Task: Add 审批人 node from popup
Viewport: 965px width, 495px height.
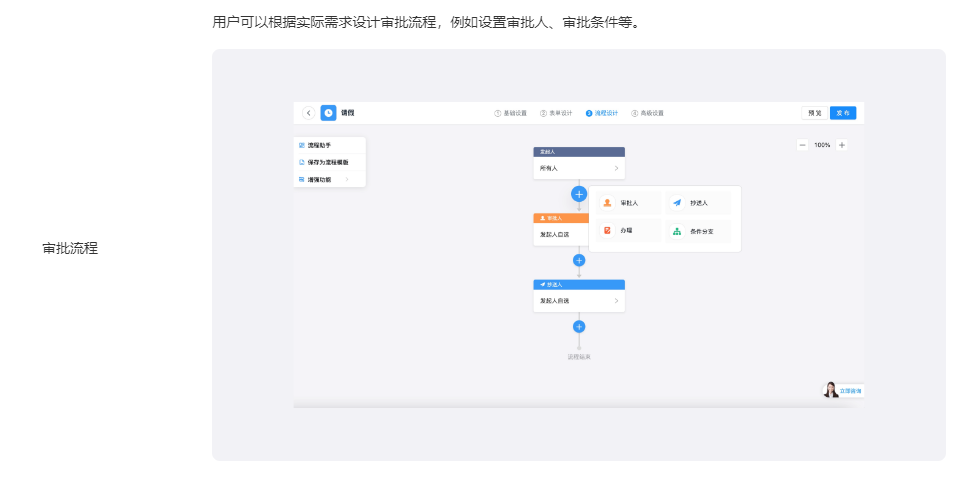Action: tap(628, 203)
